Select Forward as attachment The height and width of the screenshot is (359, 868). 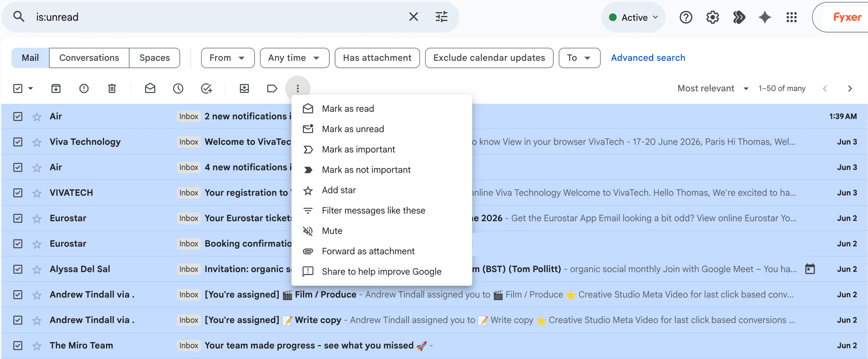coord(381,251)
